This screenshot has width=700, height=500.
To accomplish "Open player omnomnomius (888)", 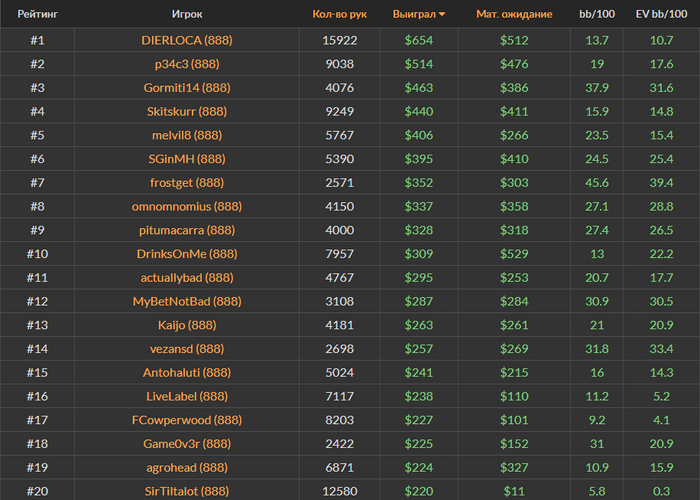I will 187,206.
